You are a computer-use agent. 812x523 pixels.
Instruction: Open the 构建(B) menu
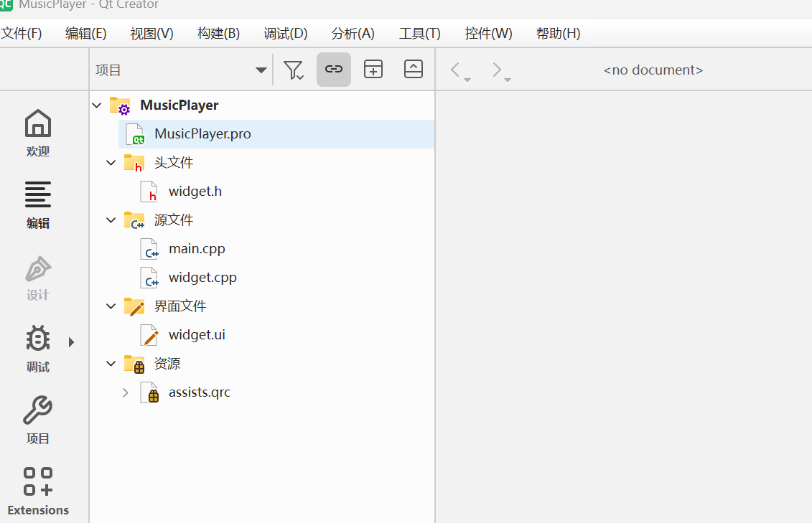(218, 34)
